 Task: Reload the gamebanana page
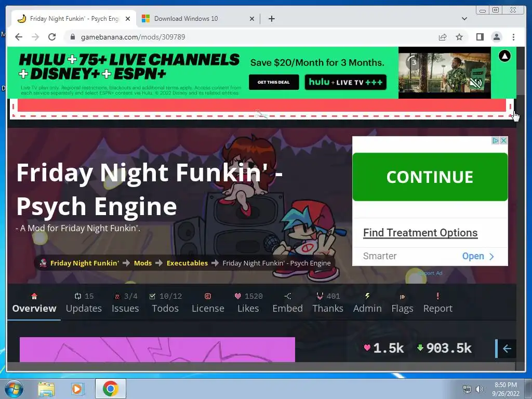pyautogui.click(x=52, y=37)
